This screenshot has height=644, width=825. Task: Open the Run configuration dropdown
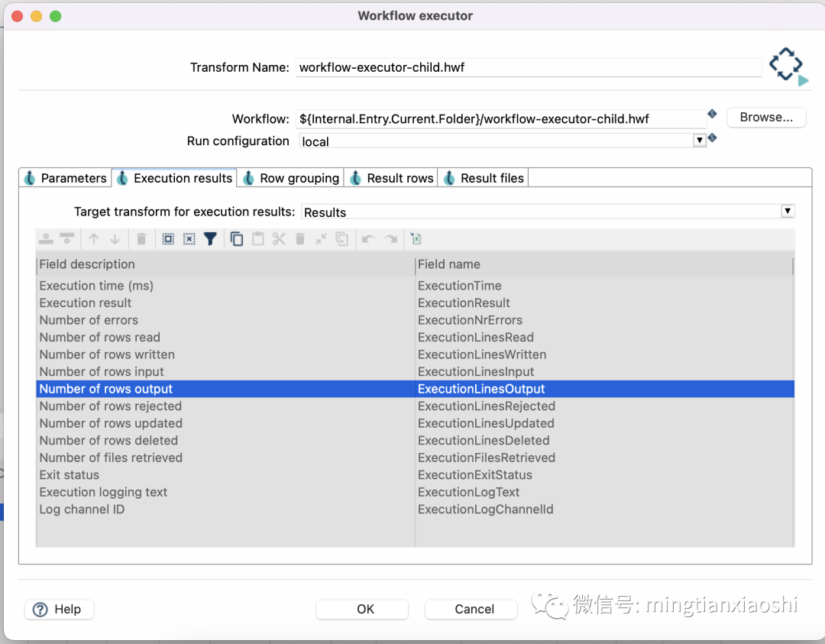point(700,141)
